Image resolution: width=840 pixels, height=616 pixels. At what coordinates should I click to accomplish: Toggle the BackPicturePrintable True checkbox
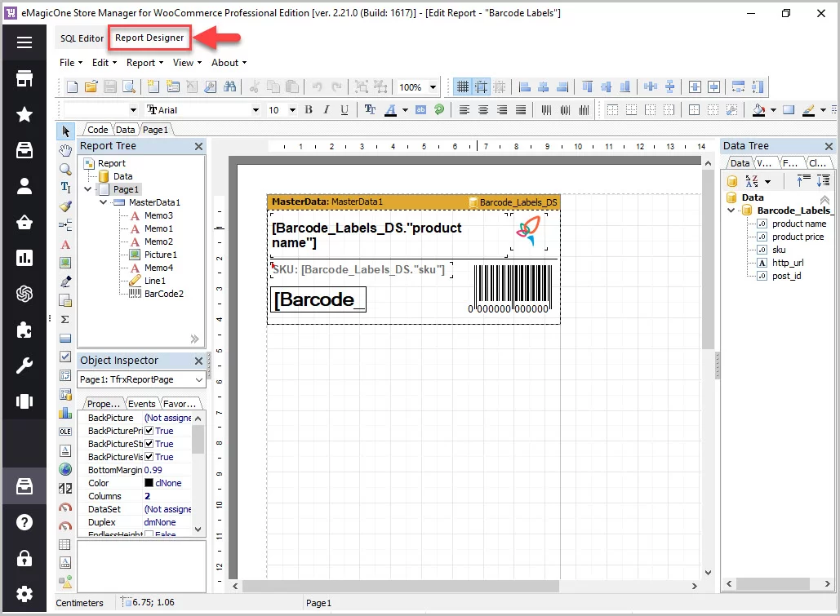coord(149,431)
